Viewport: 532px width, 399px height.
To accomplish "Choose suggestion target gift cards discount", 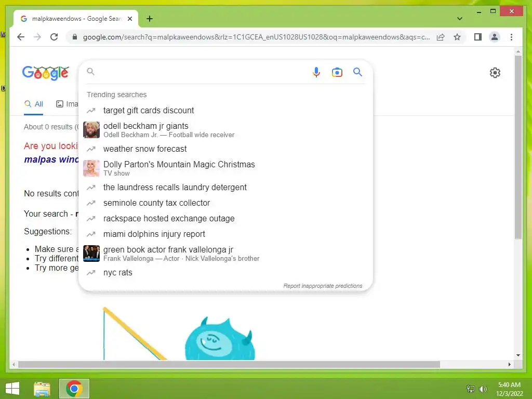I will point(225,110).
